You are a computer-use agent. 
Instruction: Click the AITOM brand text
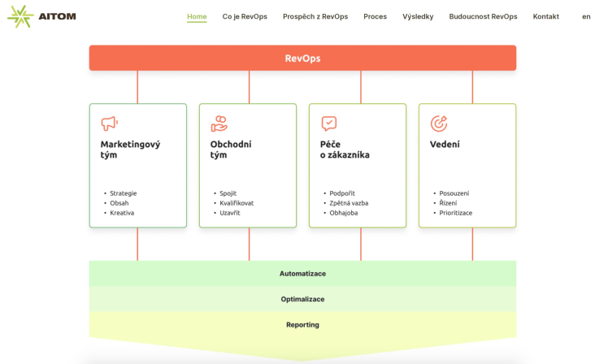tap(58, 17)
